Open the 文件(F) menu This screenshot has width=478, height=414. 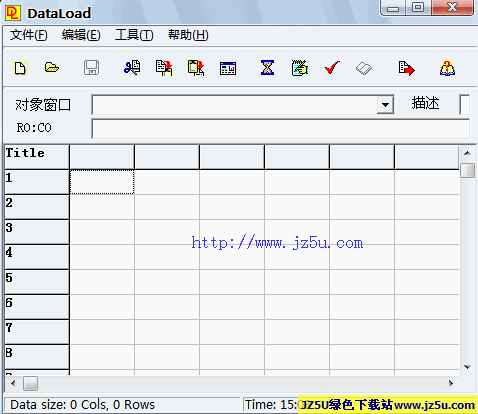(28, 35)
